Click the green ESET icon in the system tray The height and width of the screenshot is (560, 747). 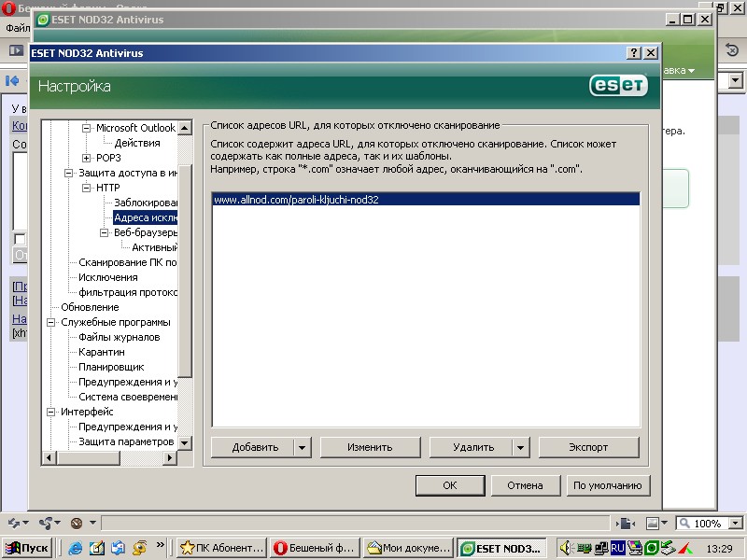coord(651,548)
